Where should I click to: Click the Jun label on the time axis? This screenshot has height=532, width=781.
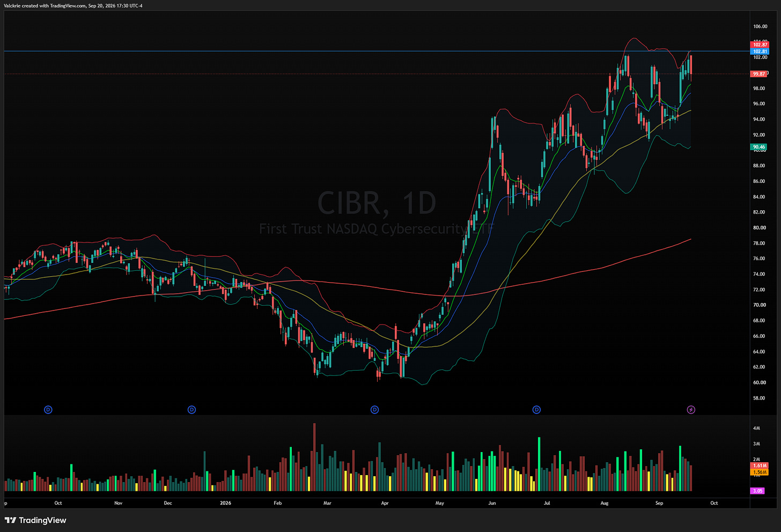click(492, 503)
